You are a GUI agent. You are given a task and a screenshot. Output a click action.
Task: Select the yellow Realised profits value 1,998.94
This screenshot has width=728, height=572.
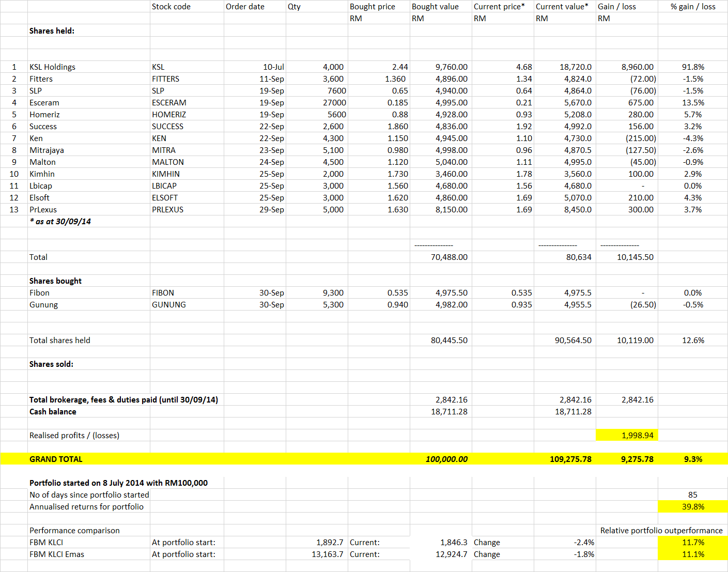[627, 435]
